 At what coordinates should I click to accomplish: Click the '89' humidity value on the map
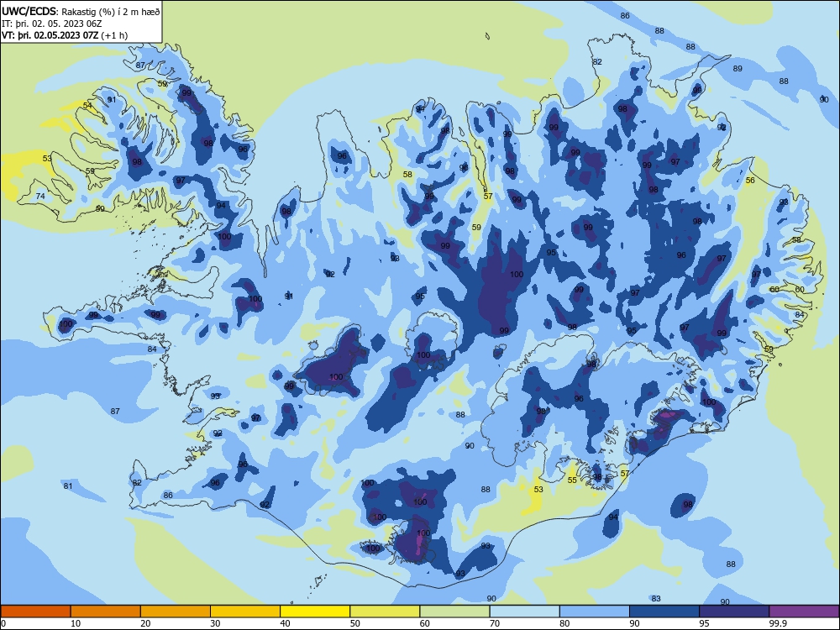(738, 69)
